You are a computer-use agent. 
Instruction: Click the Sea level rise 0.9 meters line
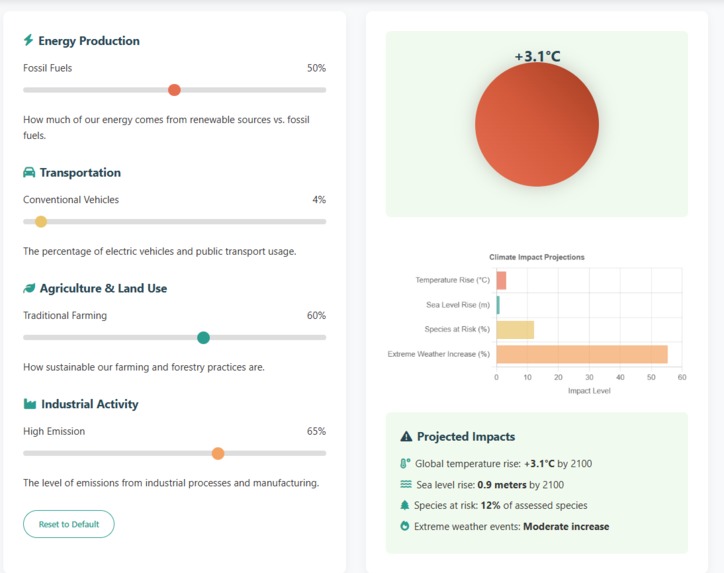point(490,485)
